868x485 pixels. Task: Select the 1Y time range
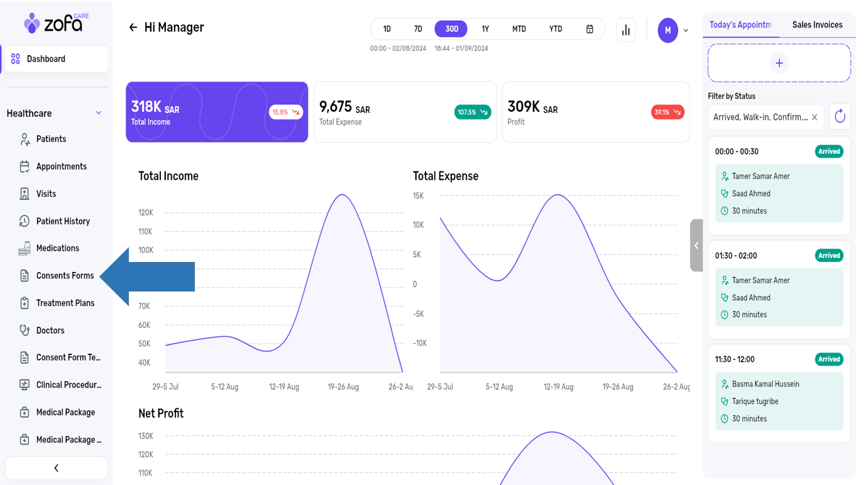(x=485, y=29)
